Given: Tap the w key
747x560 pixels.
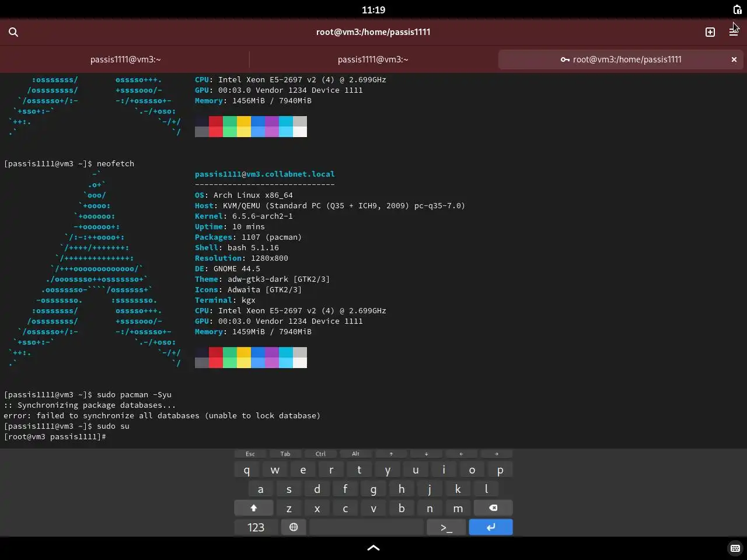Looking at the screenshot, I should 275,470.
